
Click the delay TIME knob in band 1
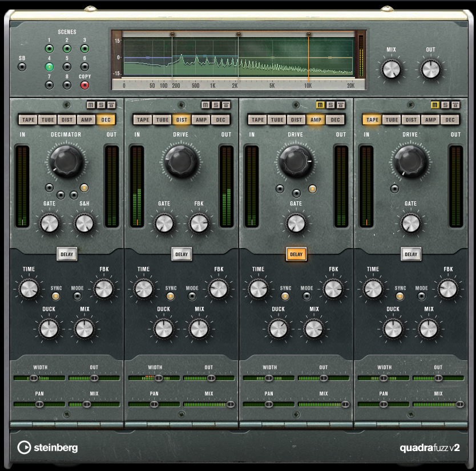click(x=29, y=289)
